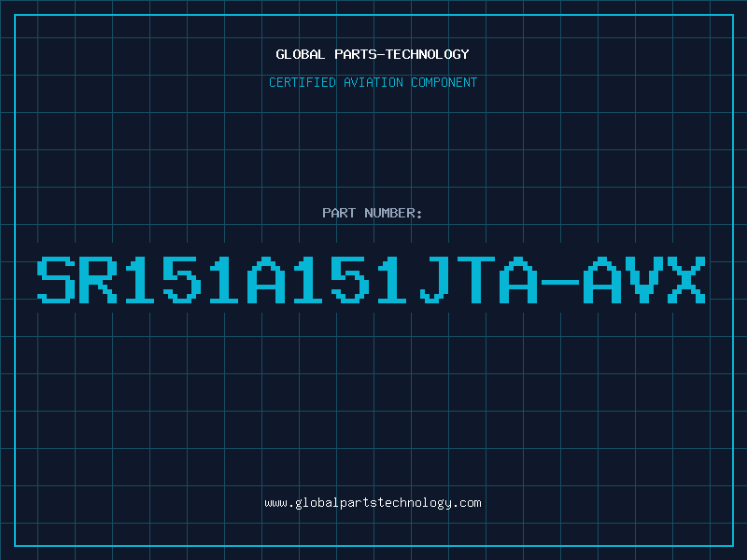747x560 pixels.
Task: Select the part number SR151A151JTA-AVX
Action: pos(371,280)
